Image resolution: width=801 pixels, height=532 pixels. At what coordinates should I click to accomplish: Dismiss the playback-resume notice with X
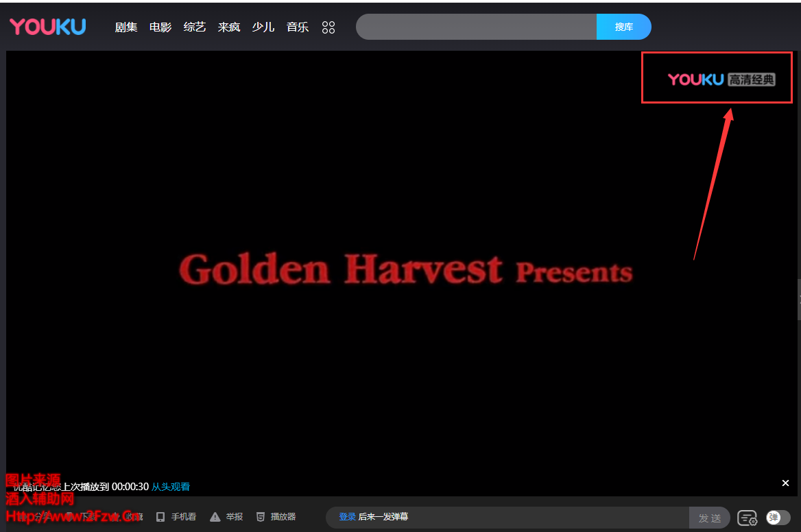tap(785, 483)
